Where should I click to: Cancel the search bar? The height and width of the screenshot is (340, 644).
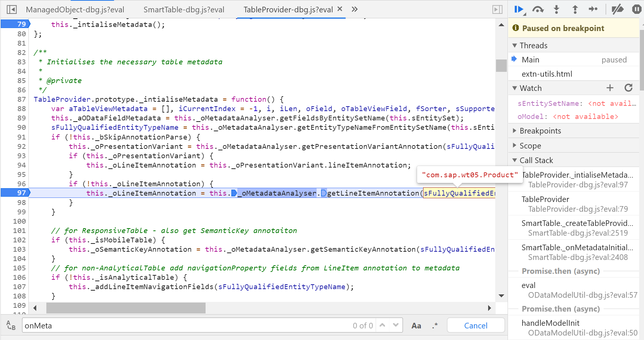coord(475,326)
